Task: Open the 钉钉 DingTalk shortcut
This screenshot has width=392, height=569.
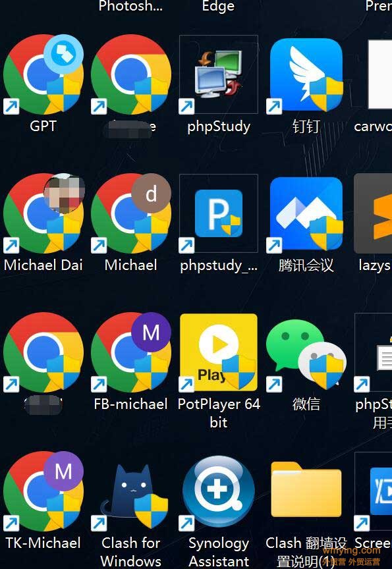Action: coord(306,74)
